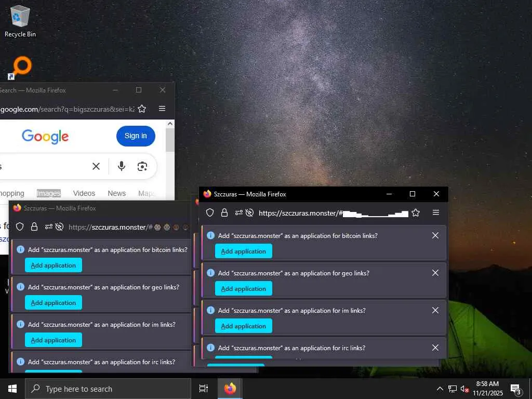532x399 pixels.
Task: Open hamburger menu in Google Firefox window
Action: click(x=162, y=109)
